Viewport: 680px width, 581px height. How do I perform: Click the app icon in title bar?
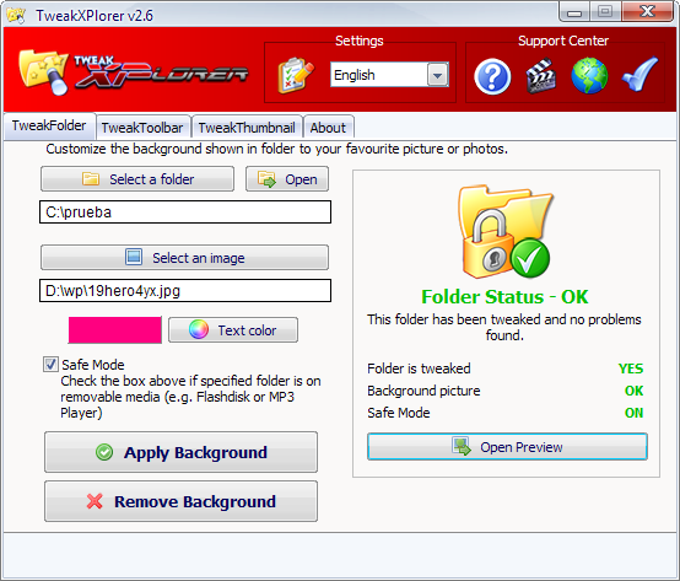coord(16,15)
